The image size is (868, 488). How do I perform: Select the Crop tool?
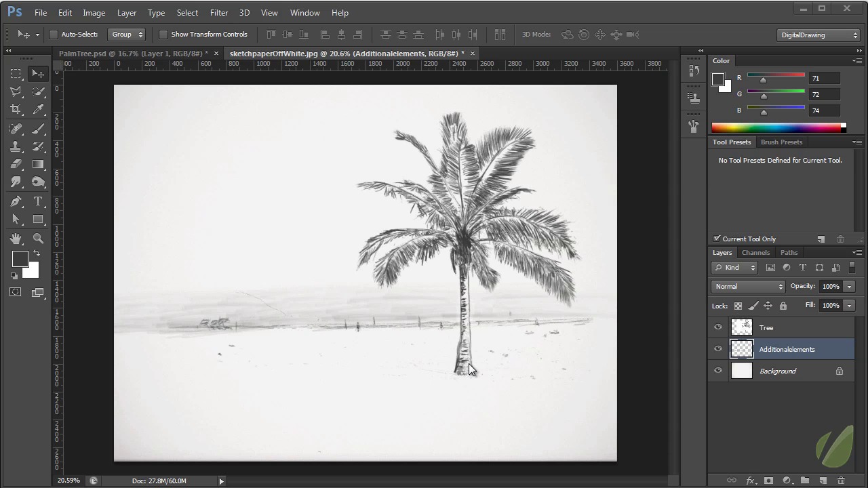pyautogui.click(x=16, y=109)
